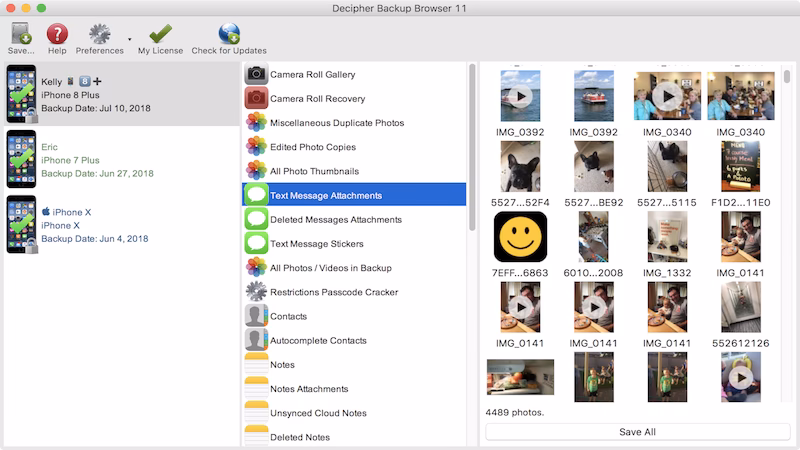This screenshot has height=450, width=800.
Task: Click Text Message Attachments bubble icon
Action: coord(256,195)
